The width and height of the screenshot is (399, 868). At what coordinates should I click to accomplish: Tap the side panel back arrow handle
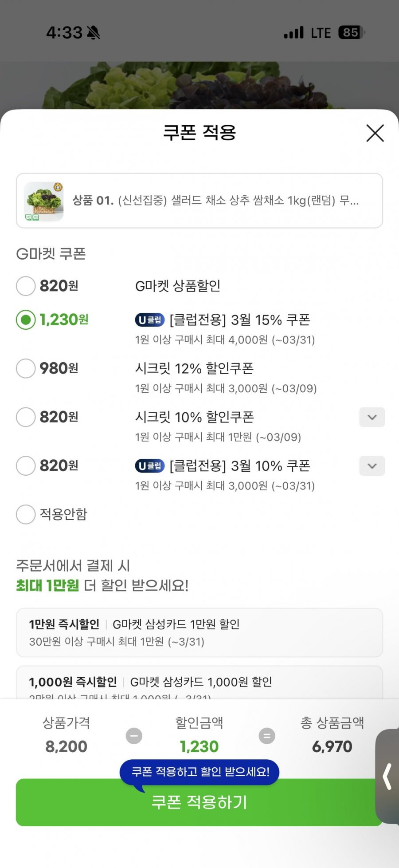click(x=387, y=776)
